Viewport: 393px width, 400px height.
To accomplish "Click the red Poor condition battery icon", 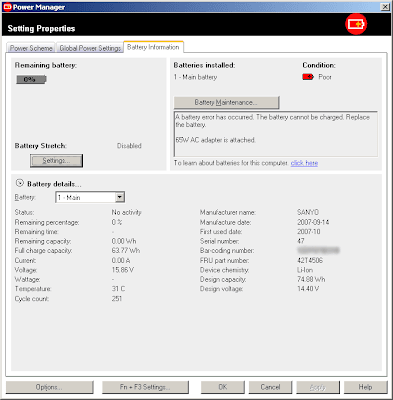I will 308,77.
